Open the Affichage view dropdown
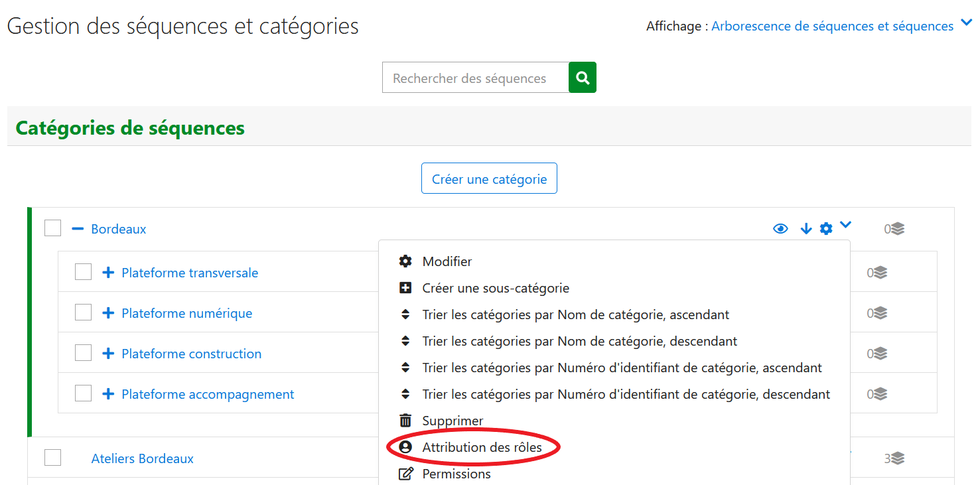 coord(838,26)
